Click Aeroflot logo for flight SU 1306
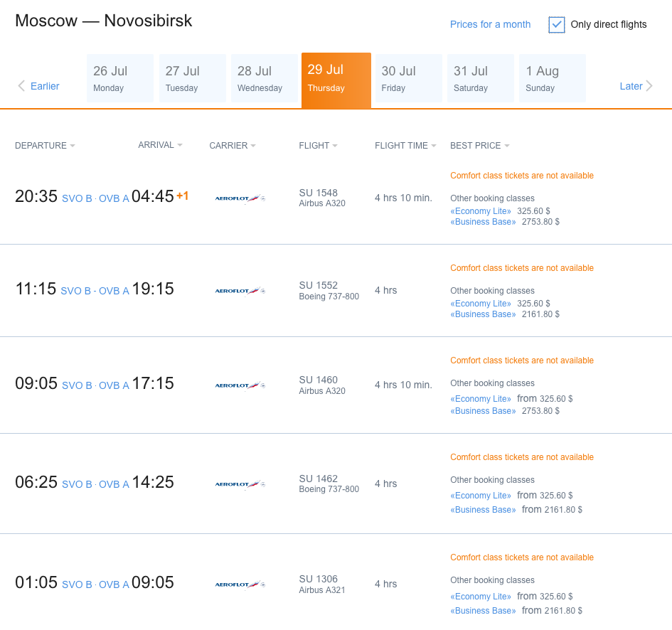672x630 pixels. coord(240,584)
